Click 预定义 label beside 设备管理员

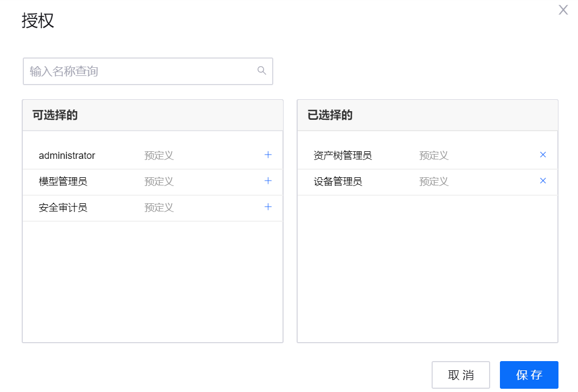click(433, 181)
